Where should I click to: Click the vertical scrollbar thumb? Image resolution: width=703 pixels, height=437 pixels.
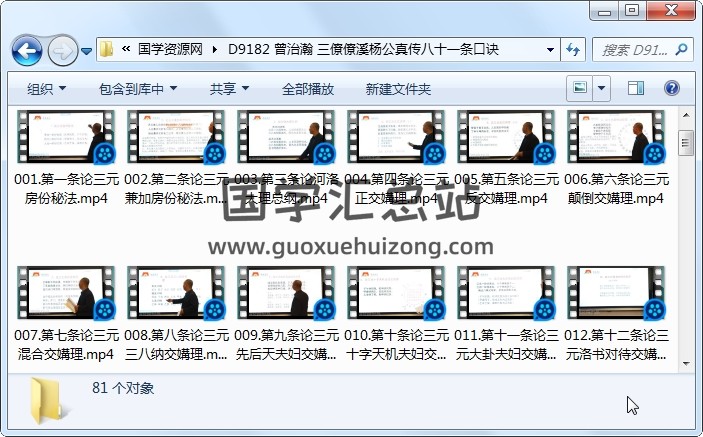(x=686, y=143)
